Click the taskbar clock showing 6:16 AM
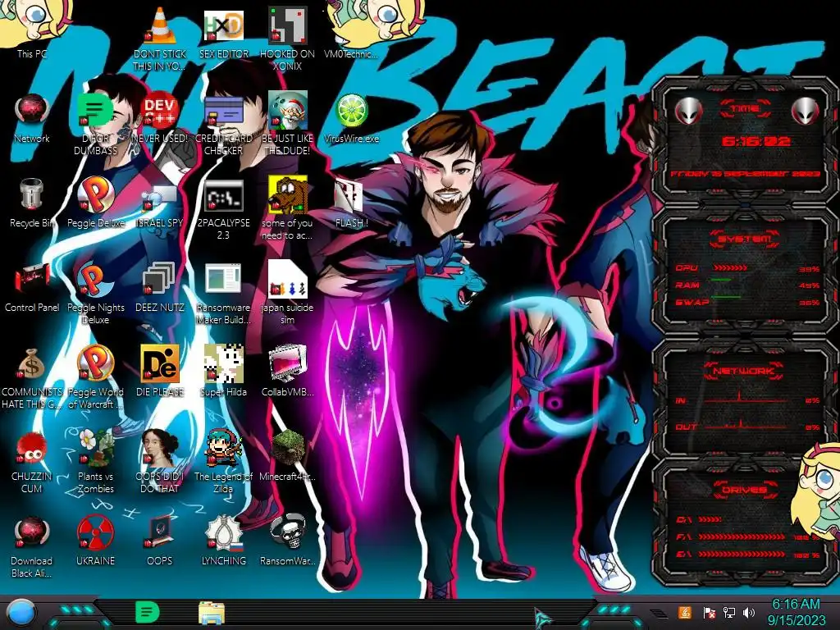Image resolution: width=840 pixels, height=630 pixels. point(796,612)
